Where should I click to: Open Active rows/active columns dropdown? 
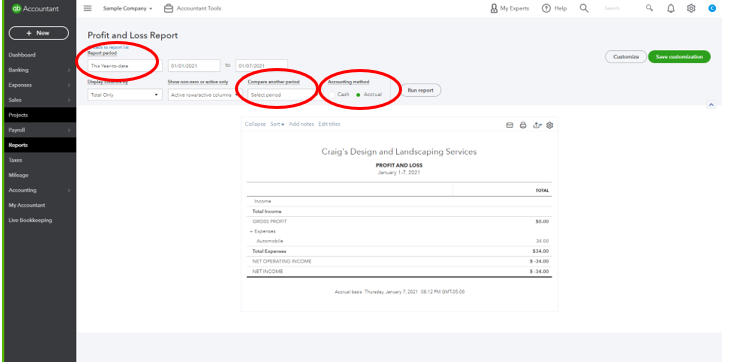pos(205,95)
